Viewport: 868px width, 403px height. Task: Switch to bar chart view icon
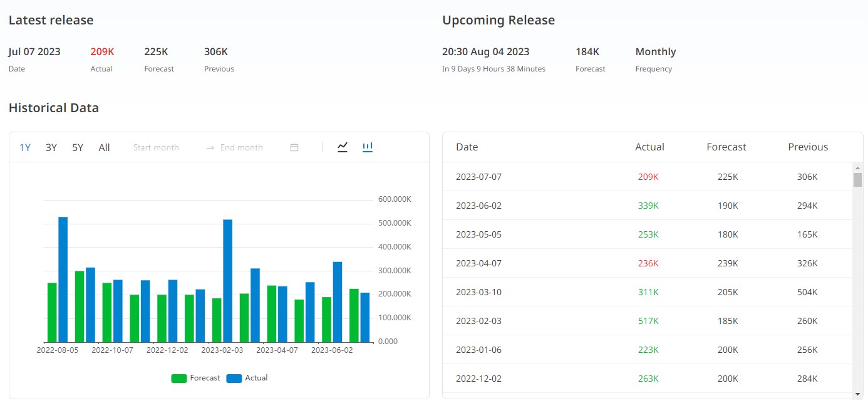pos(368,147)
